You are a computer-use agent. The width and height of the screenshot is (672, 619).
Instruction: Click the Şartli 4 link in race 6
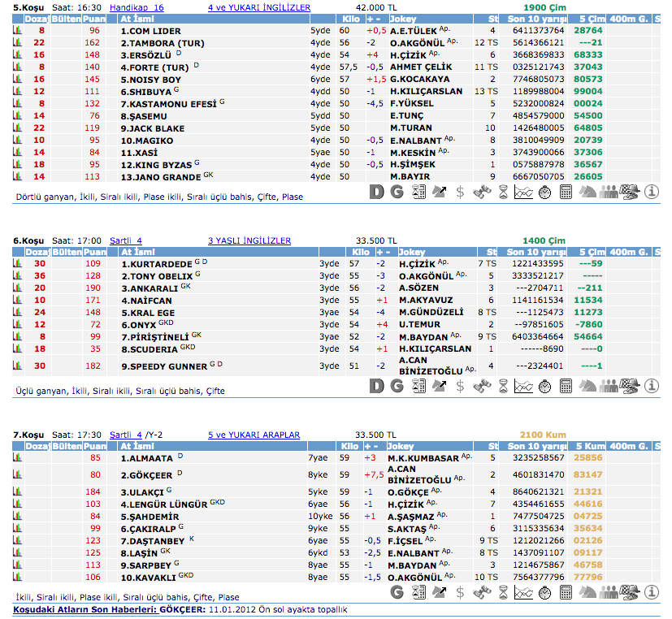click(x=126, y=240)
